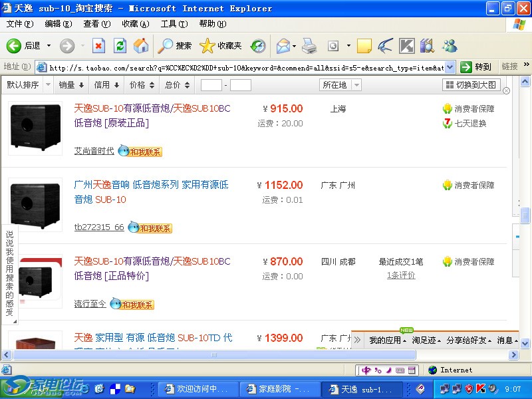Open the quick launch folder icon

pos(130,388)
